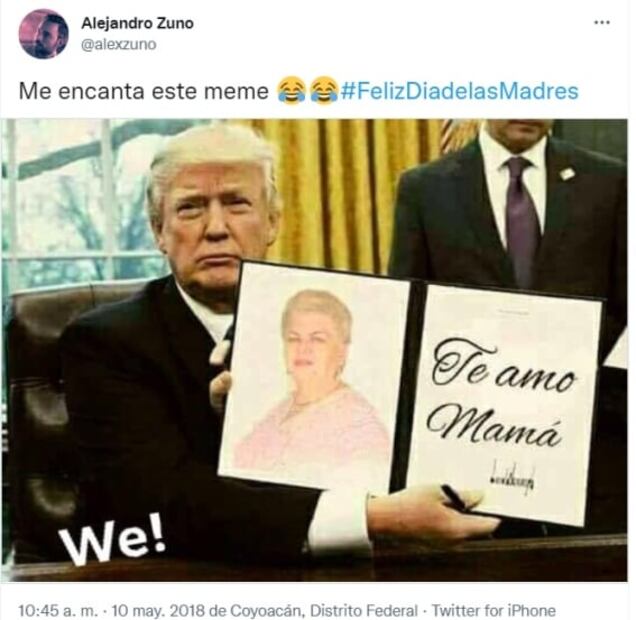636x620 pixels.
Task: Open the Twitter for iPhone source link
Action: [493, 610]
